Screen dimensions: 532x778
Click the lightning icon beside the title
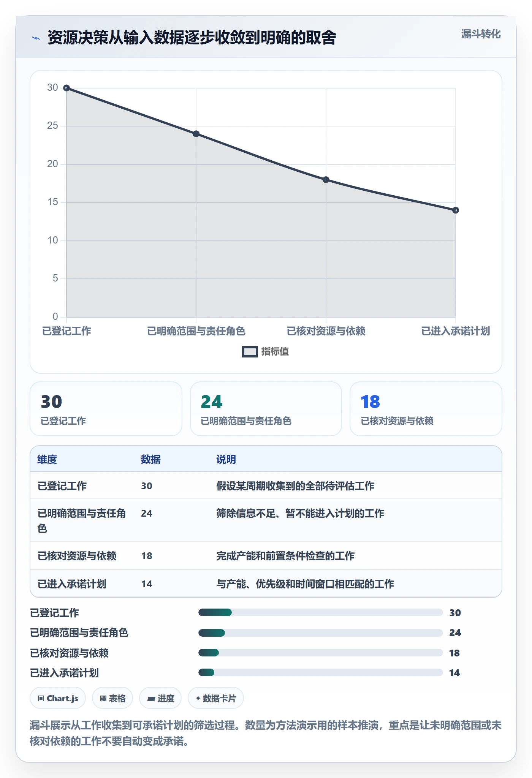tap(36, 38)
